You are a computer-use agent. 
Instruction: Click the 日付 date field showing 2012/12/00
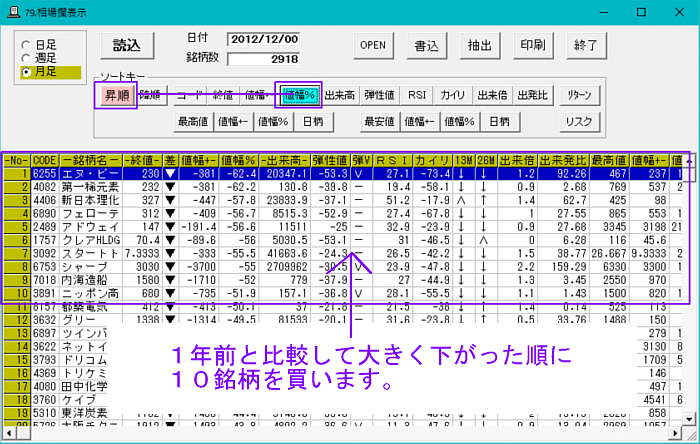click(263, 39)
